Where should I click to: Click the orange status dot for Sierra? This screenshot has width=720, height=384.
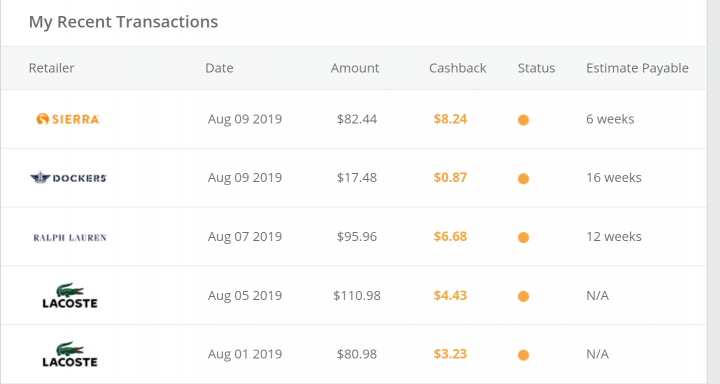(x=523, y=120)
